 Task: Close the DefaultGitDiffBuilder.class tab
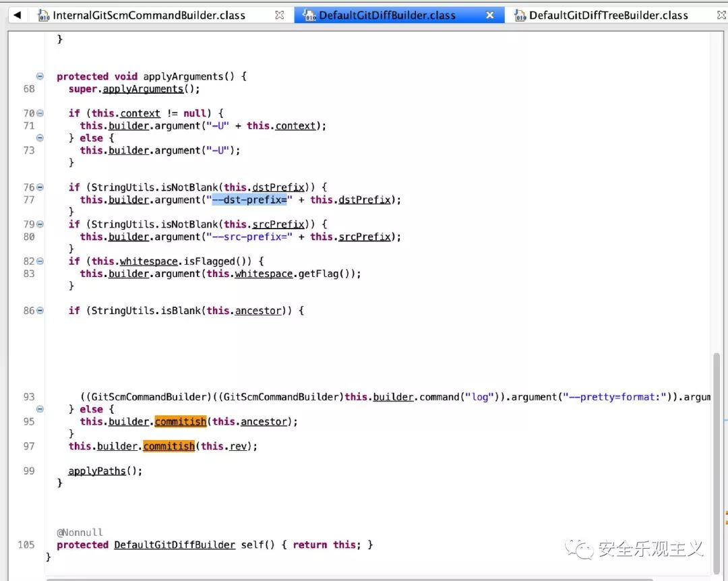pos(490,16)
